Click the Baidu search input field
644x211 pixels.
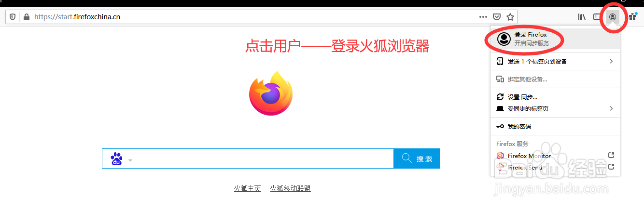point(264,158)
